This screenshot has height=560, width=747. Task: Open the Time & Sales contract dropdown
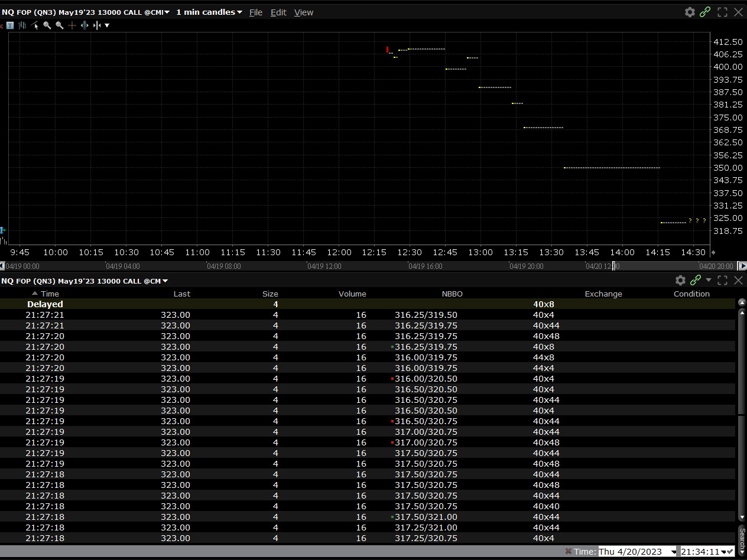coord(165,281)
